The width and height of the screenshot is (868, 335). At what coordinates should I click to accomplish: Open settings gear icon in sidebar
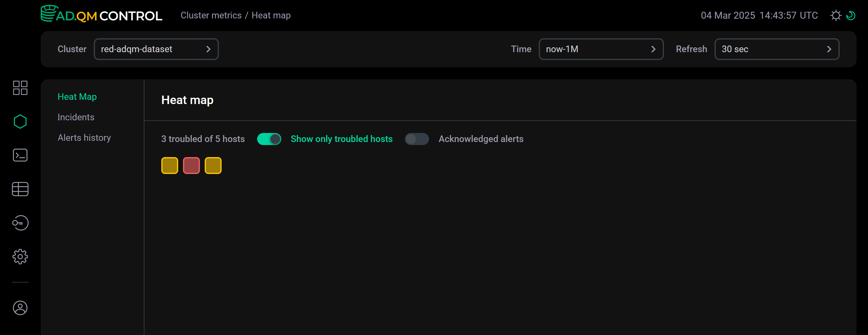tap(20, 257)
